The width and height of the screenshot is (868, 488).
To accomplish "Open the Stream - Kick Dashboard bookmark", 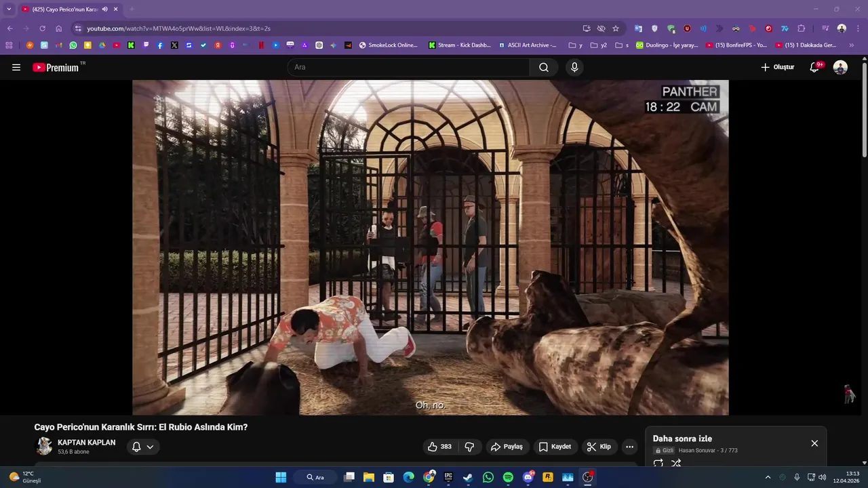I will pos(460,45).
